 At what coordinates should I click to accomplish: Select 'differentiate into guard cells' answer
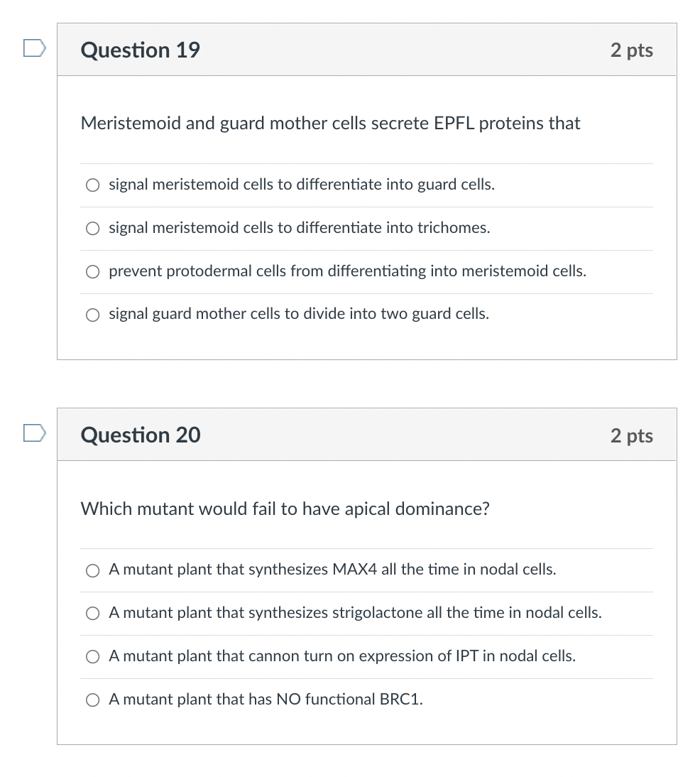[92, 185]
